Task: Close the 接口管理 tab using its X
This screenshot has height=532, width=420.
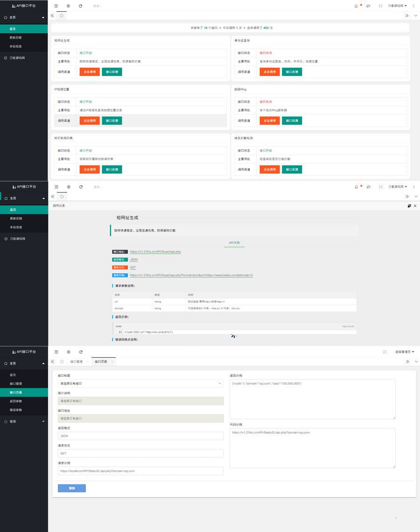Action: 88,362
